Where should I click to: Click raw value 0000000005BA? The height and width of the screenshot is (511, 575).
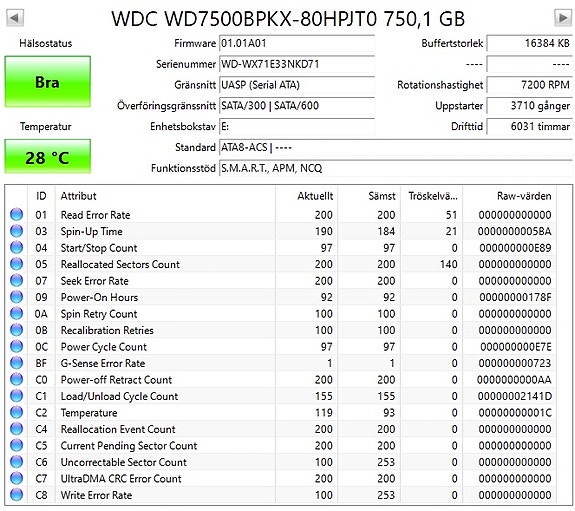click(x=514, y=231)
